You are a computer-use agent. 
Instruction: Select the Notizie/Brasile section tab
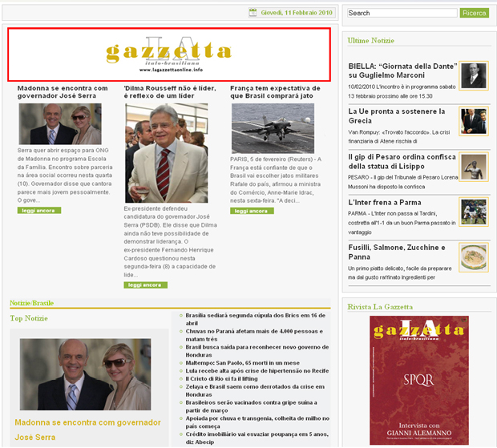(x=32, y=303)
